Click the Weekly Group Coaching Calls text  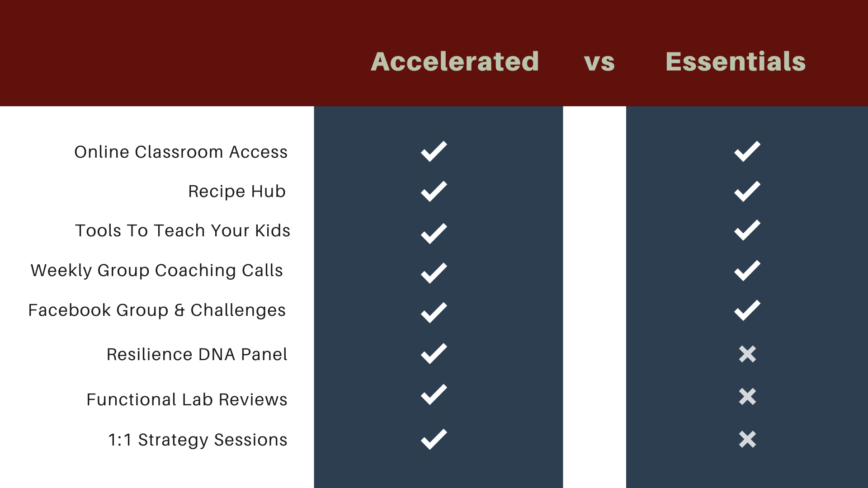tap(156, 271)
